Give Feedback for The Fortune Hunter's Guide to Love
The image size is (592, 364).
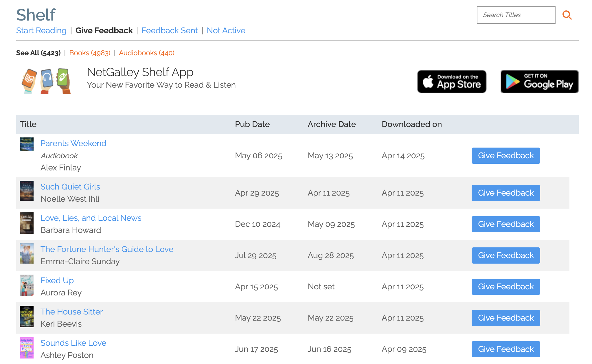point(506,255)
